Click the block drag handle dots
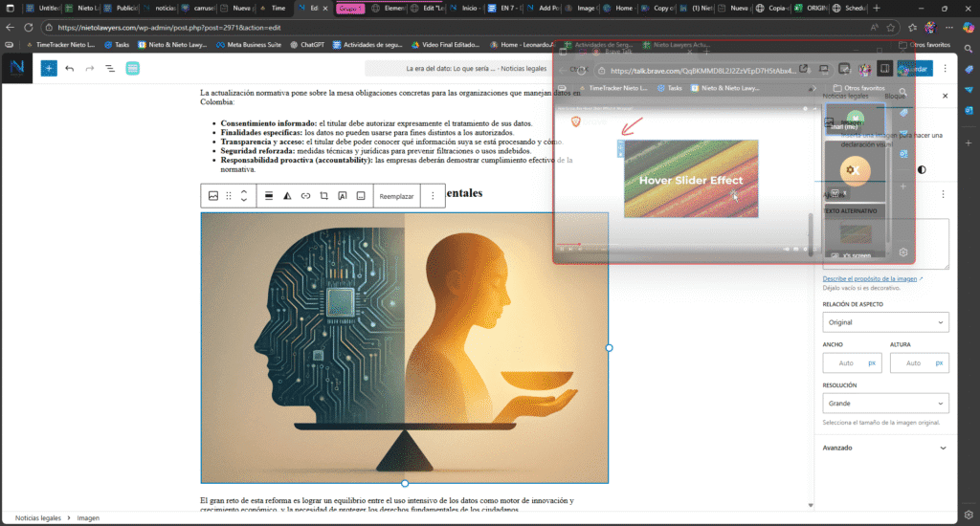This screenshot has width=980, height=526. [229, 196]
